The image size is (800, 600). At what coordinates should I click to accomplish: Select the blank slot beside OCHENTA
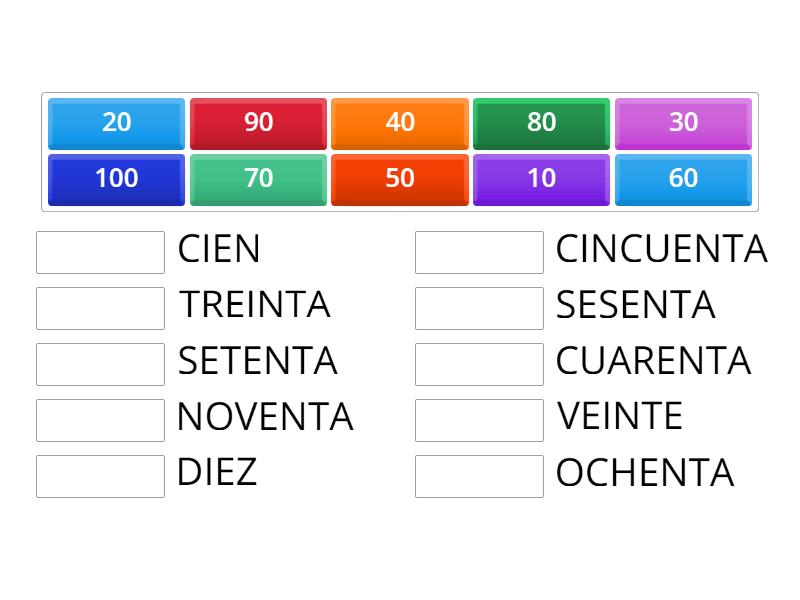coord(479,476)
